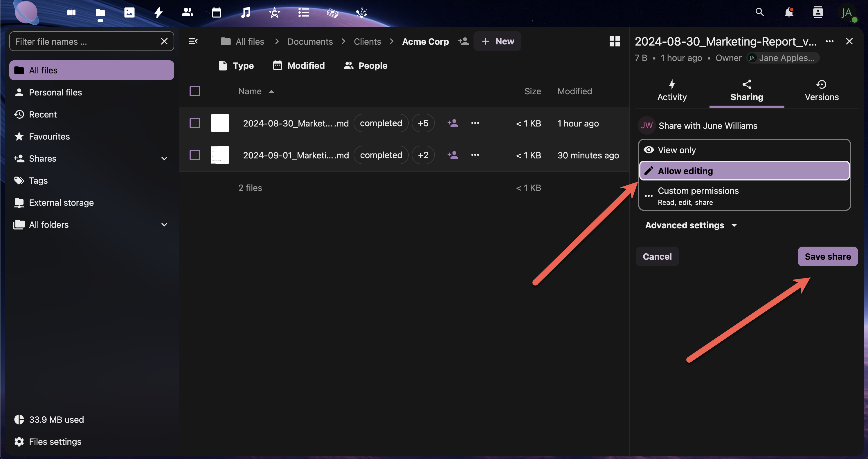Open the Contacts app icon

coord(187,13)
